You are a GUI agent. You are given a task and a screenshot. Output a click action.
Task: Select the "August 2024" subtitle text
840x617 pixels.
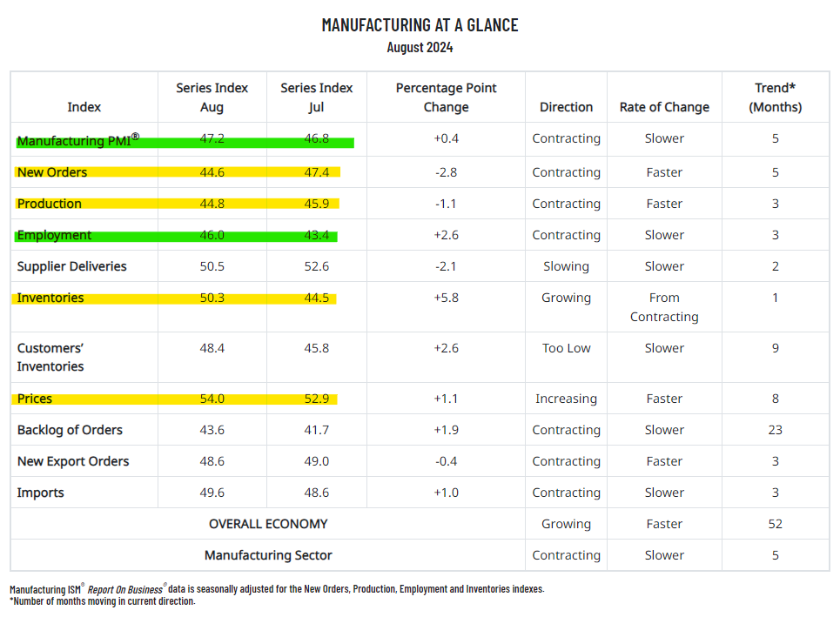pyautogui.click(x=420, y=47)
